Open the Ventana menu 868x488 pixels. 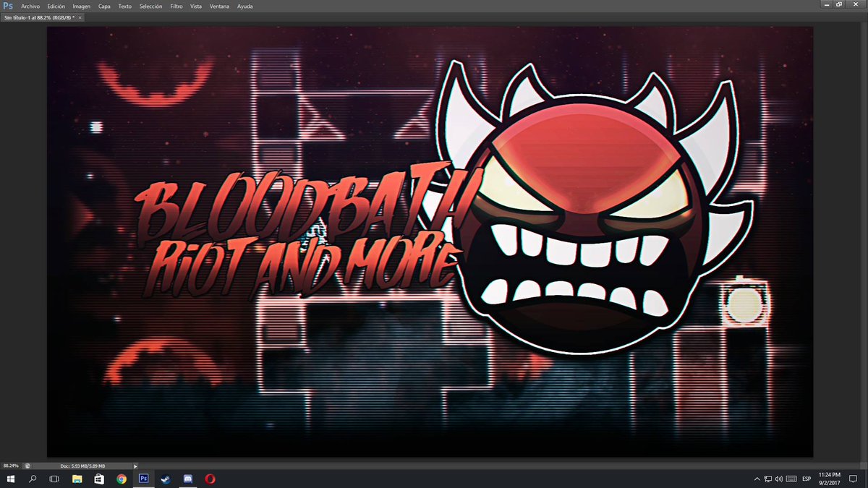221,6
